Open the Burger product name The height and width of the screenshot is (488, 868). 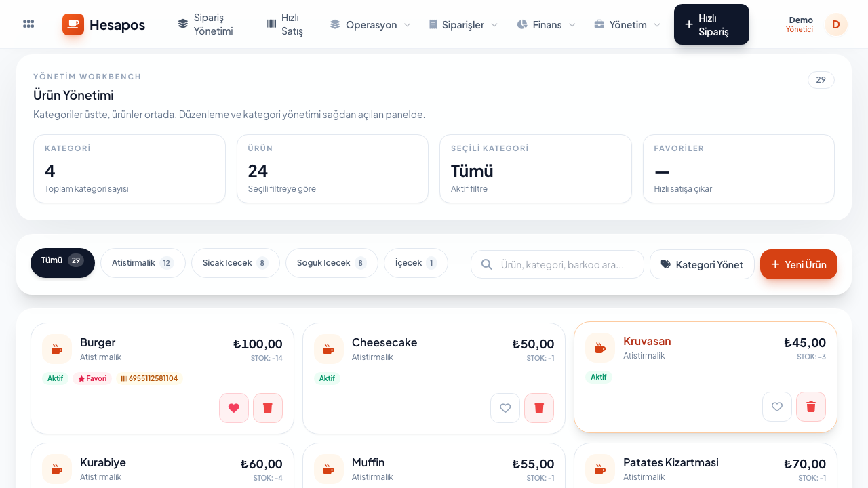(x=98, y=342)
